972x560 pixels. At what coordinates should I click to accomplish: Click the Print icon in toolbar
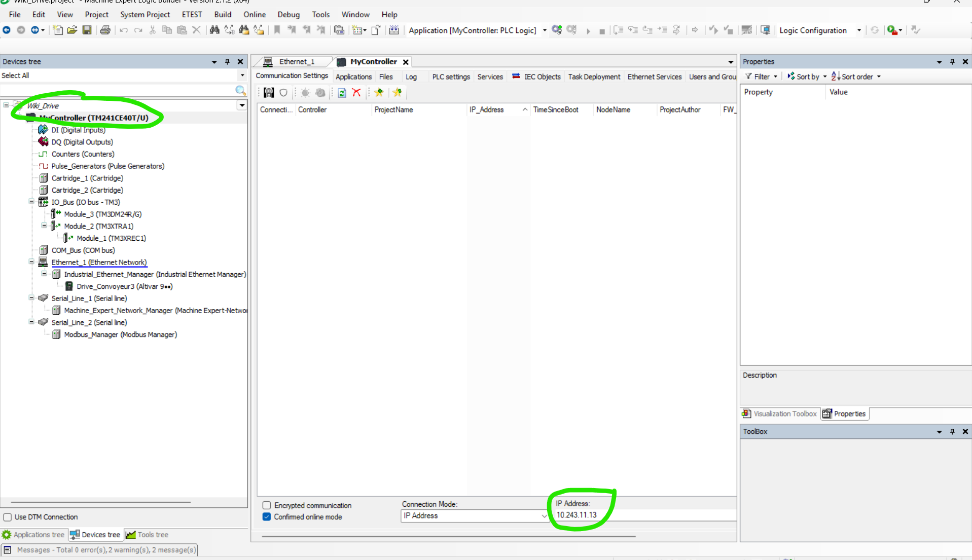[105, 30]
